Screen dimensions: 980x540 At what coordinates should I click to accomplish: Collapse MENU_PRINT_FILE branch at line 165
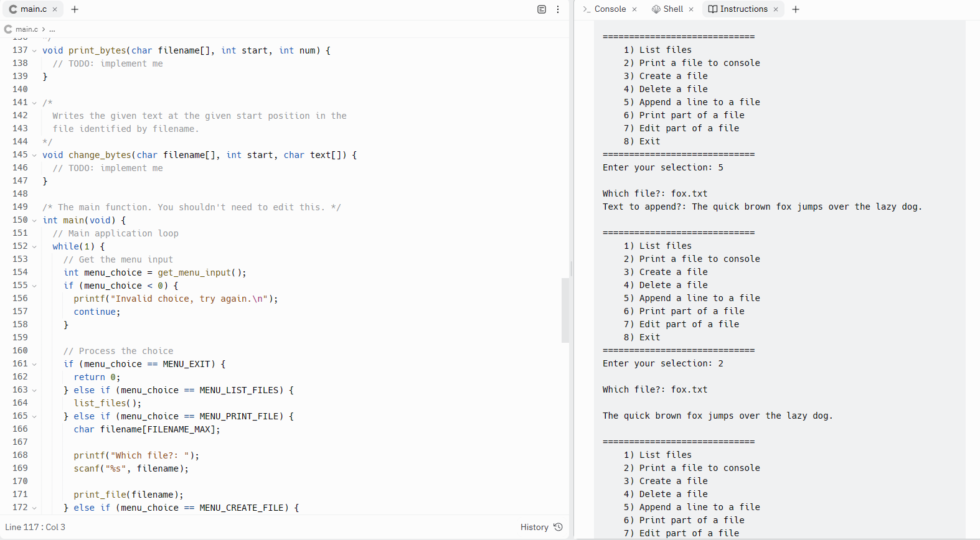coord(34,416)
